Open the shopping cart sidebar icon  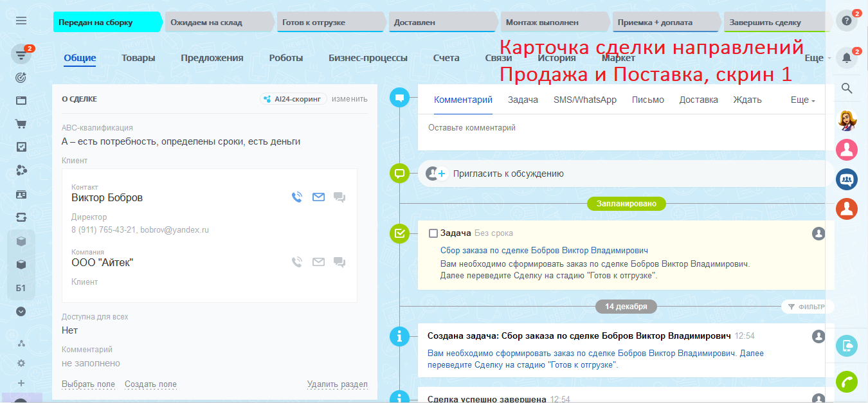(x=21, y=125)
